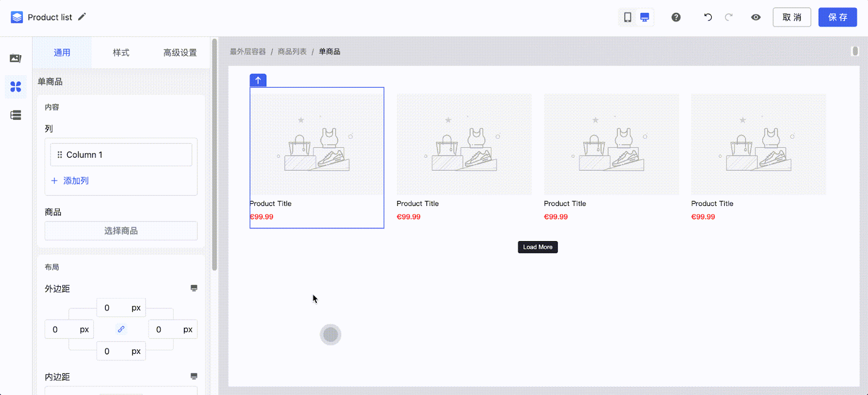Open the media images sidebar icon

pyautogui.click(x=16, y=59)
